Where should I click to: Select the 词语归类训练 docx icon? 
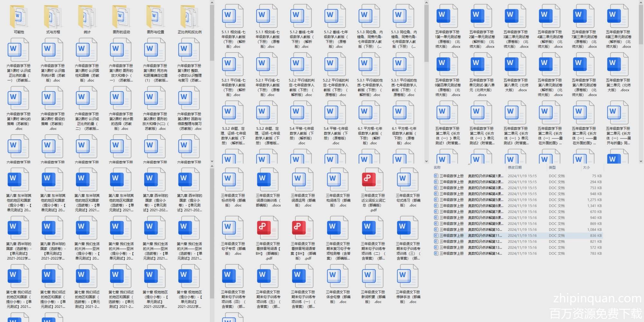click(x=268, y=179)
